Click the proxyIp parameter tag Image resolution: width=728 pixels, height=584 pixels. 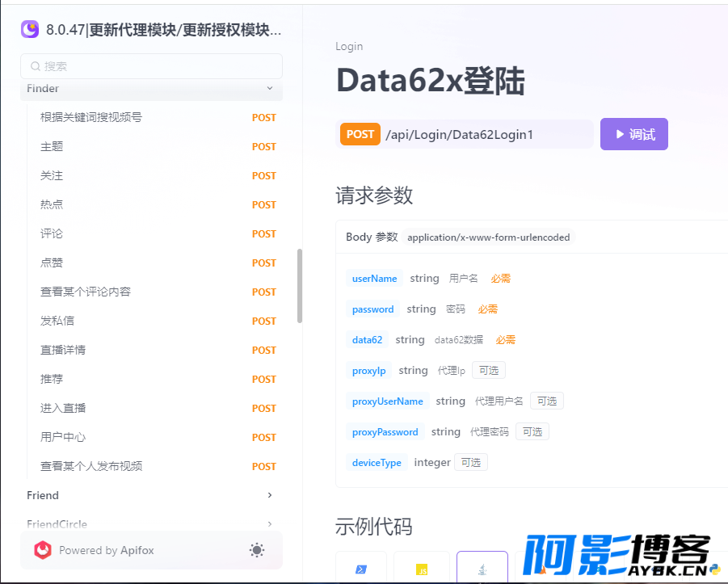(368, 371)
